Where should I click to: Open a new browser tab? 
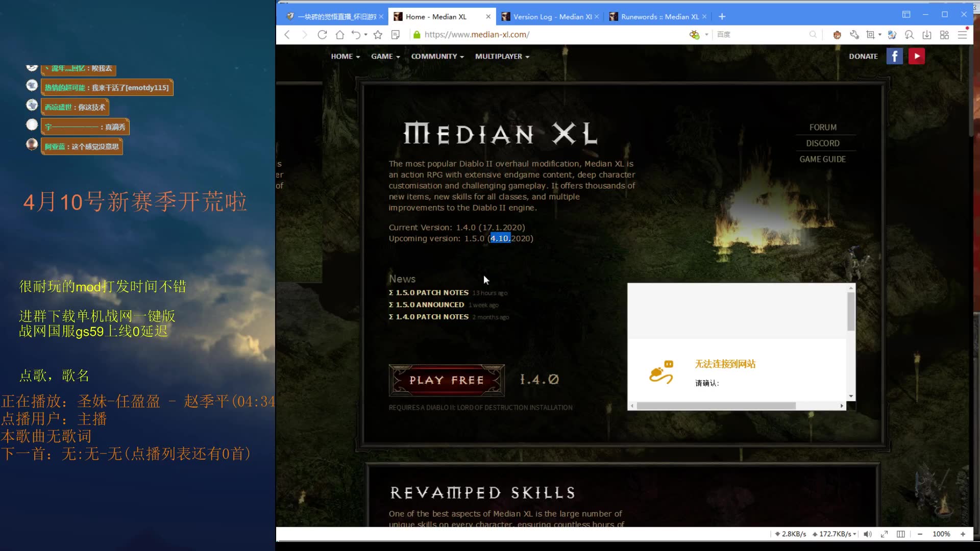coord(722,17)
